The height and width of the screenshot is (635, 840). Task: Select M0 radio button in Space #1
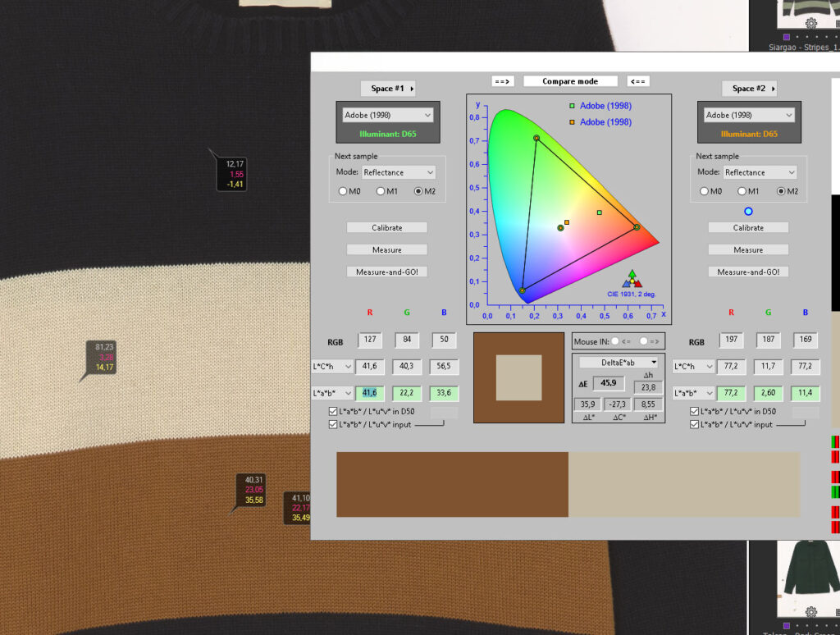(x=343, y=191)
